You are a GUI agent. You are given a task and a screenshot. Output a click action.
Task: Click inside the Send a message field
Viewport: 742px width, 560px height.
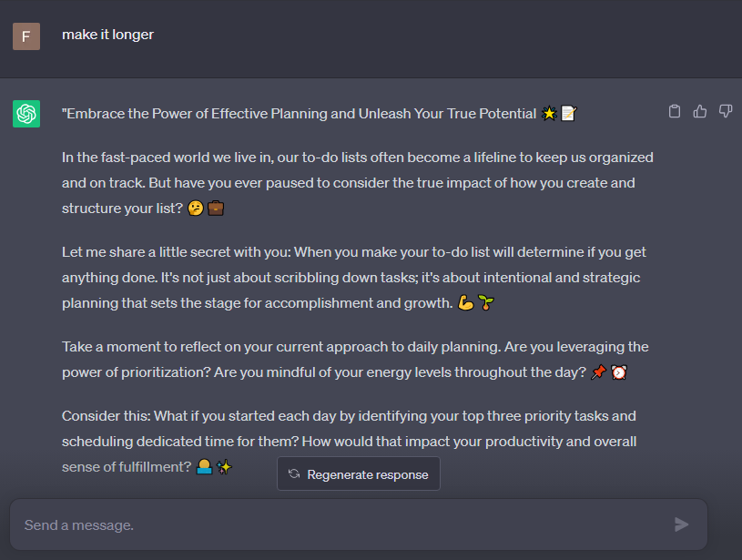tap(273, 524)
